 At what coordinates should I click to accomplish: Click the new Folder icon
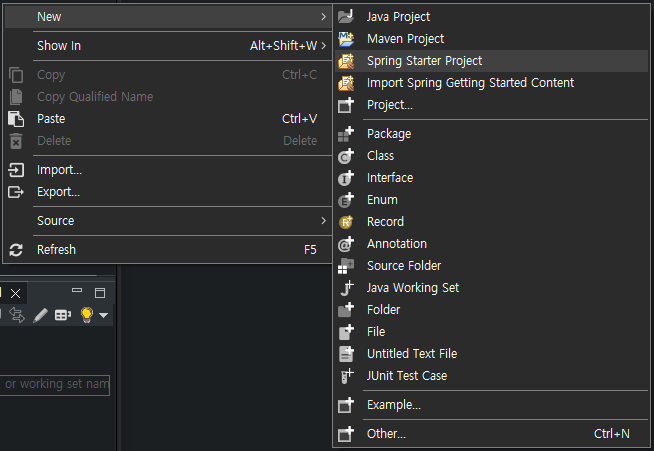coord(346,310)
